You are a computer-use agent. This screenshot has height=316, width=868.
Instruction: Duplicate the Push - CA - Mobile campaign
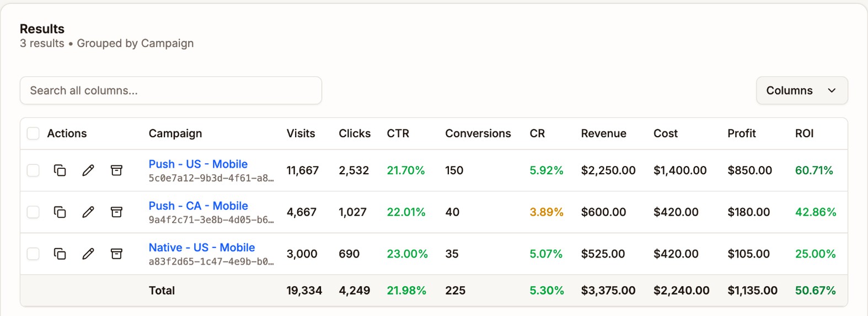tap(60, 212)
